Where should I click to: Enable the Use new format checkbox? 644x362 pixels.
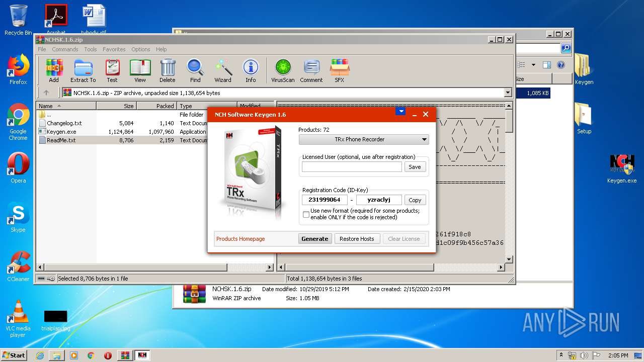click(306, 215)
